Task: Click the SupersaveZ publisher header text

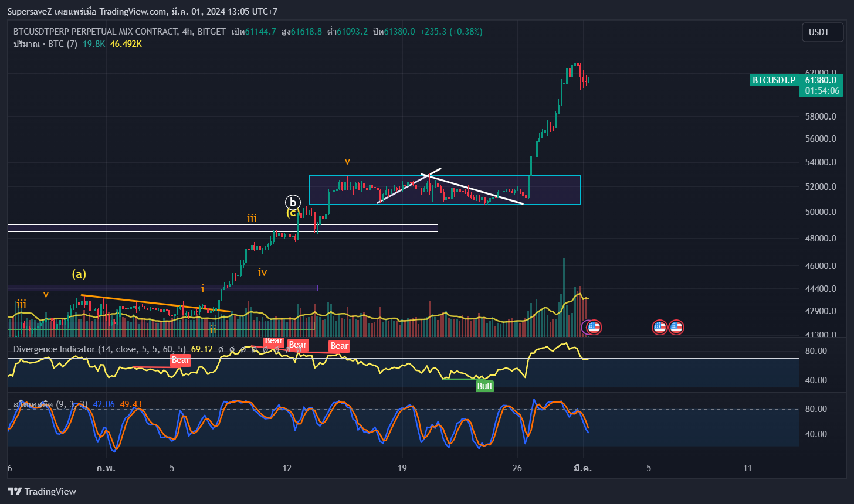Action: [143, 12]
